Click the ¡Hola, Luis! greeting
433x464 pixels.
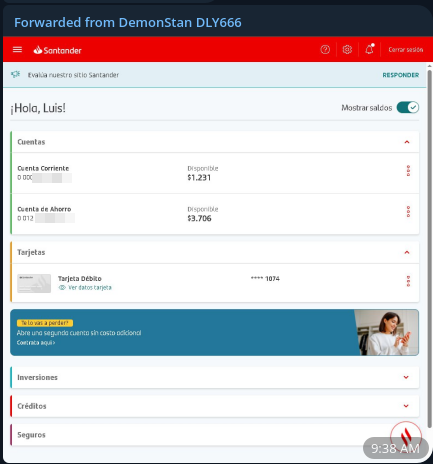38,108
